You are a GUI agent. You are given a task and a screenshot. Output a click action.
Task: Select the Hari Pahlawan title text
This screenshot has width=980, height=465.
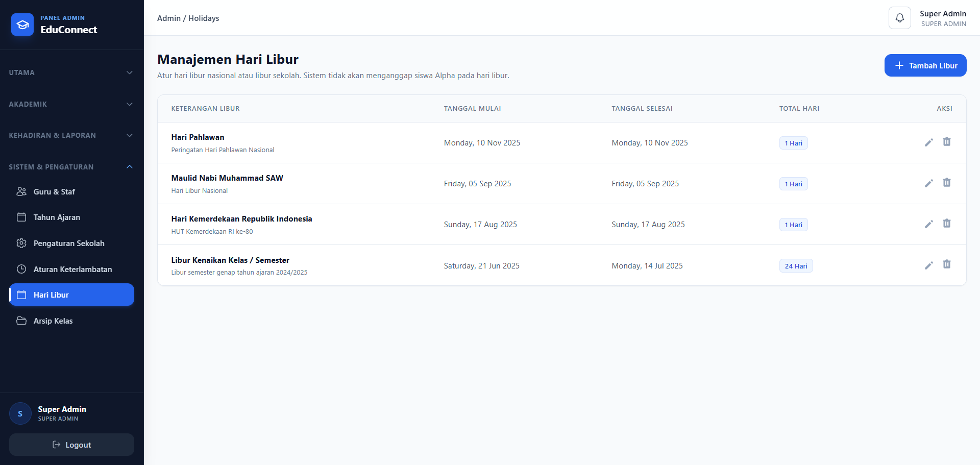click(x=198, y=137)
